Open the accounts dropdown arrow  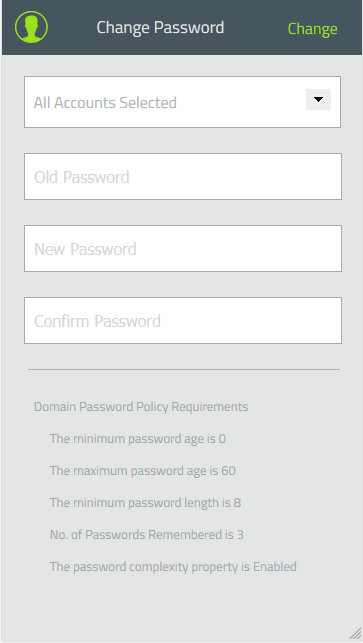[318, 99]
